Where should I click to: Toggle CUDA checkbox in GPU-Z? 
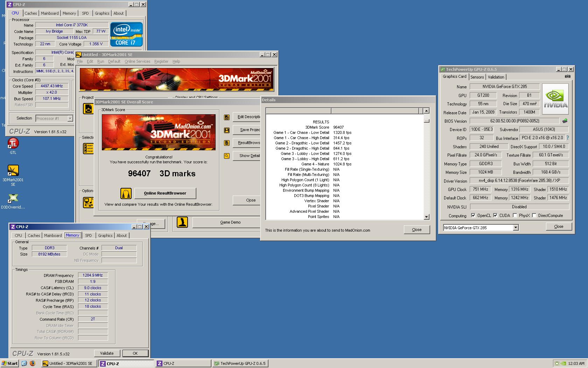click(x=495, y=216)
